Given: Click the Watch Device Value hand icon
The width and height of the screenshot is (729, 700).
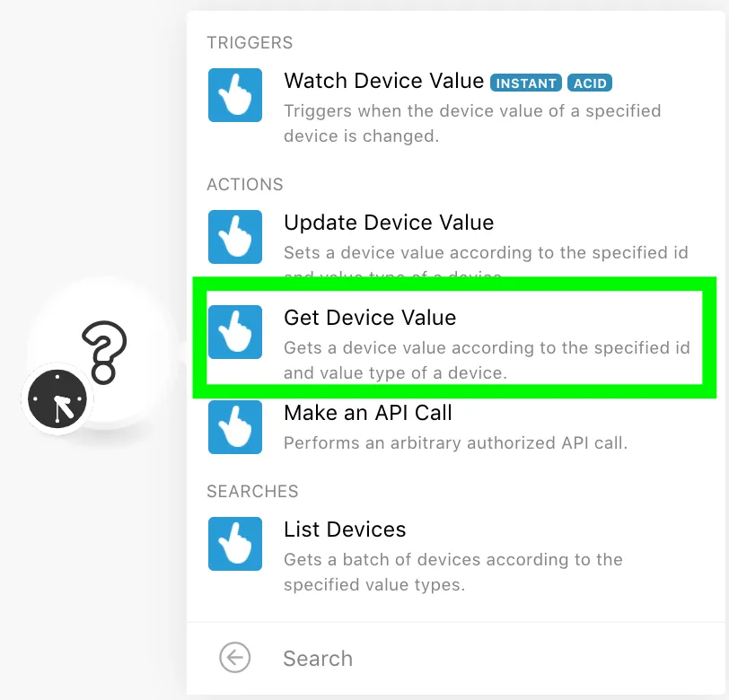Looking at the screenshot, I should click(x=235, y=95).
